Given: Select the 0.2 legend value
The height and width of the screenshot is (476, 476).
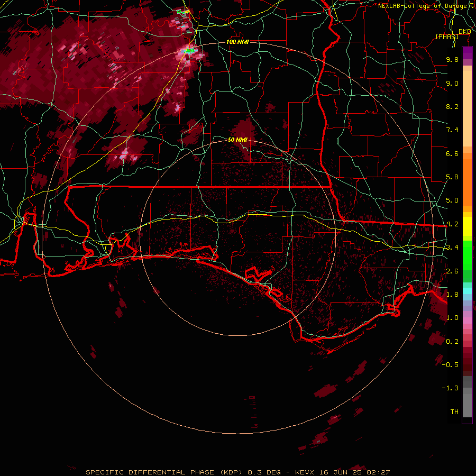Looking at the screenshot, I should [452, 342].
